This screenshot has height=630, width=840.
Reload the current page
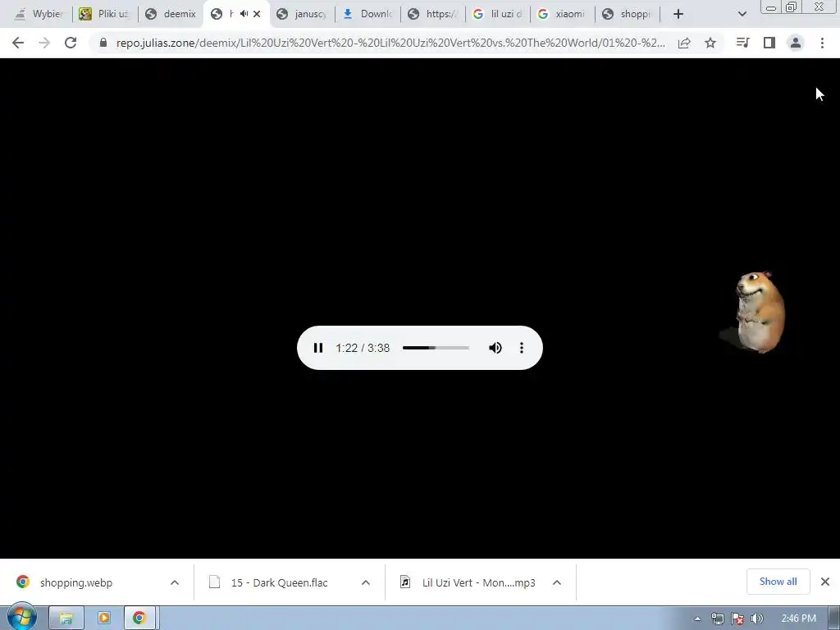[x=71, y=43]
